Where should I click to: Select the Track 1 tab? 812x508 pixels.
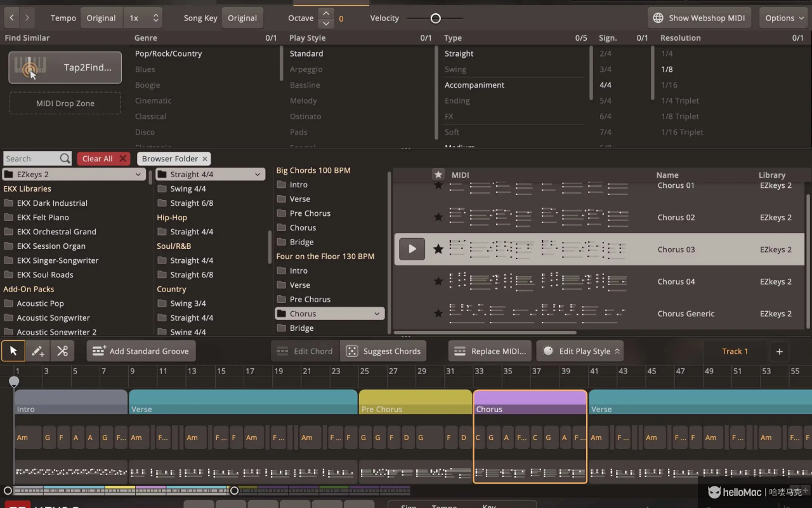pyautogui.click(x=735, y=351)
